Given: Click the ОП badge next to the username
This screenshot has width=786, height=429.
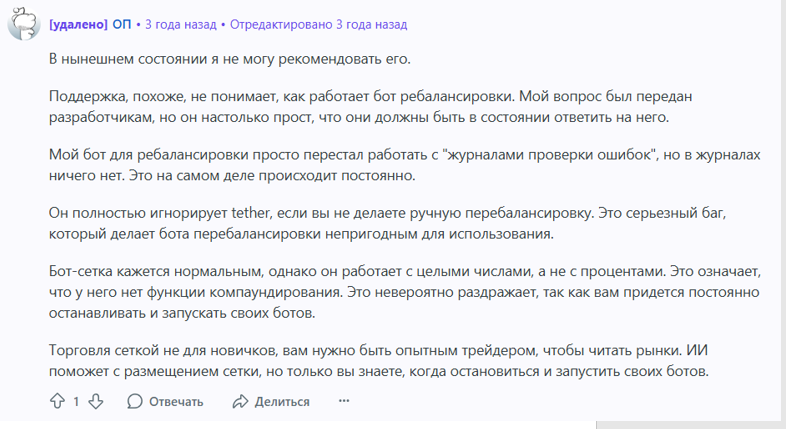Looking at the screenshot, I should tap(121, 24).
